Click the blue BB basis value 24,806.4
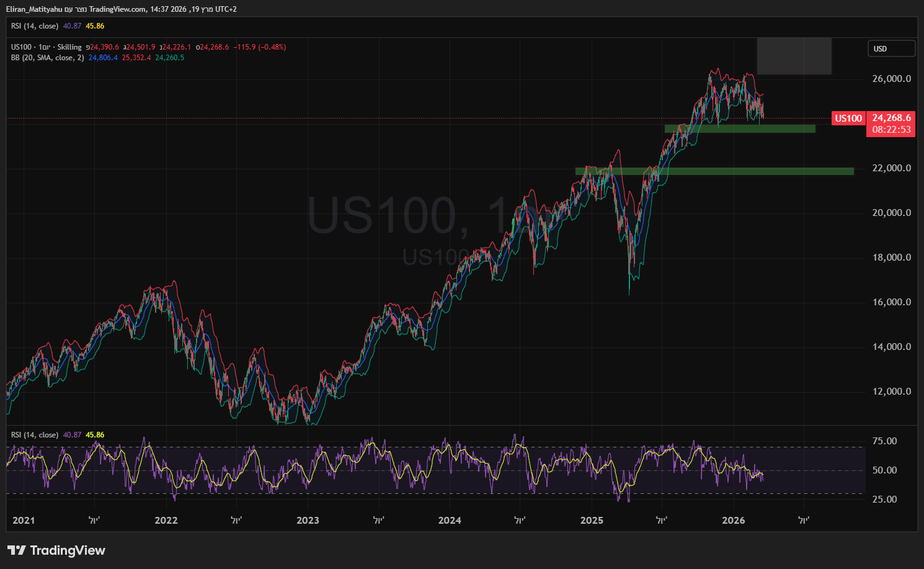The height and width of the screenshot is (569, 924). 103,58
